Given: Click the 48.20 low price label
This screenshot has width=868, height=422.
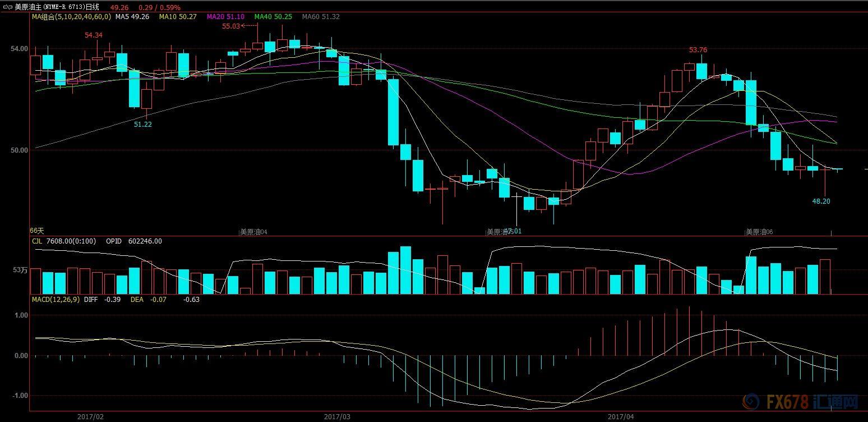Looking at the screenshot, I should tap(821, 201).
